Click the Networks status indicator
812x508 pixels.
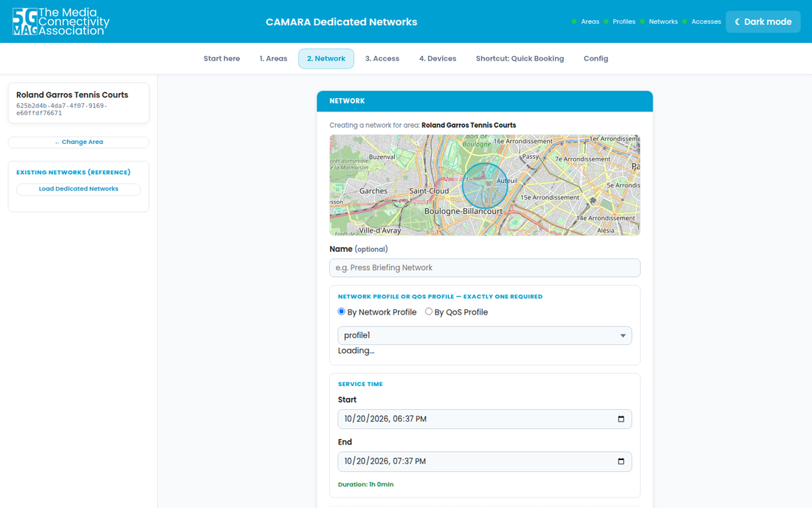tap(658, 21)
